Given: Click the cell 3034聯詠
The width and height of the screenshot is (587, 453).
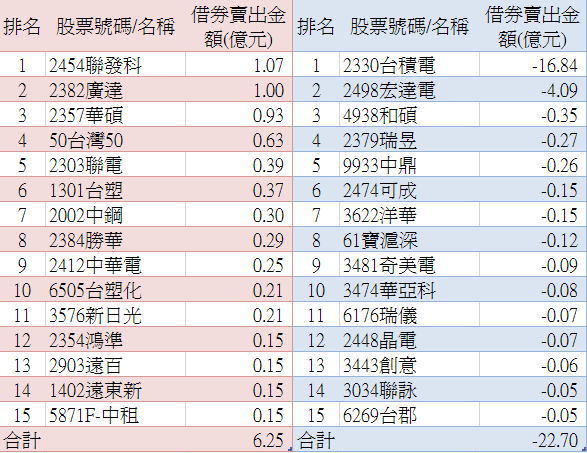Looking at the screenshot, I should [x=409, y=390].
